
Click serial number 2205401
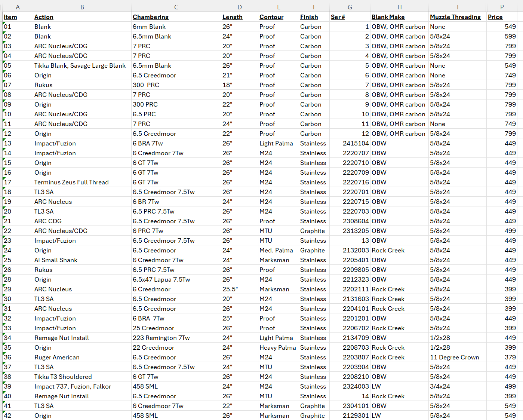tap(350, 260)
